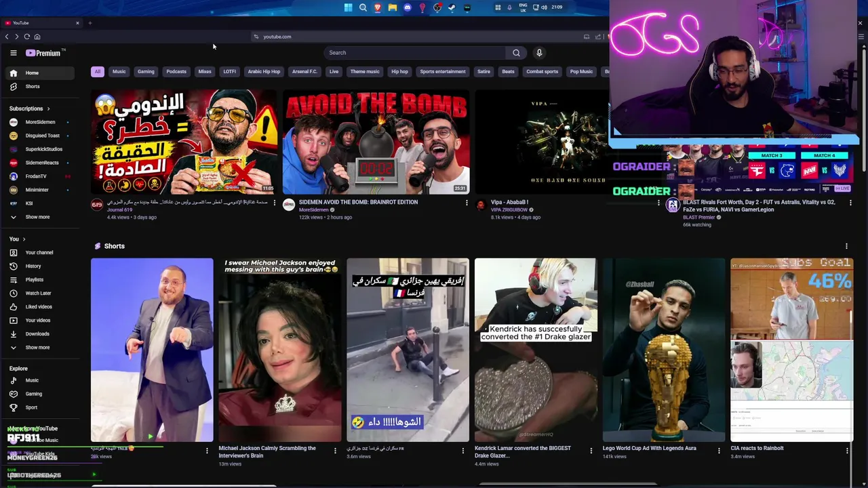Select the Pop Music filter chip
This screenshot has width=868, height=488.
[x=581, y=71]
